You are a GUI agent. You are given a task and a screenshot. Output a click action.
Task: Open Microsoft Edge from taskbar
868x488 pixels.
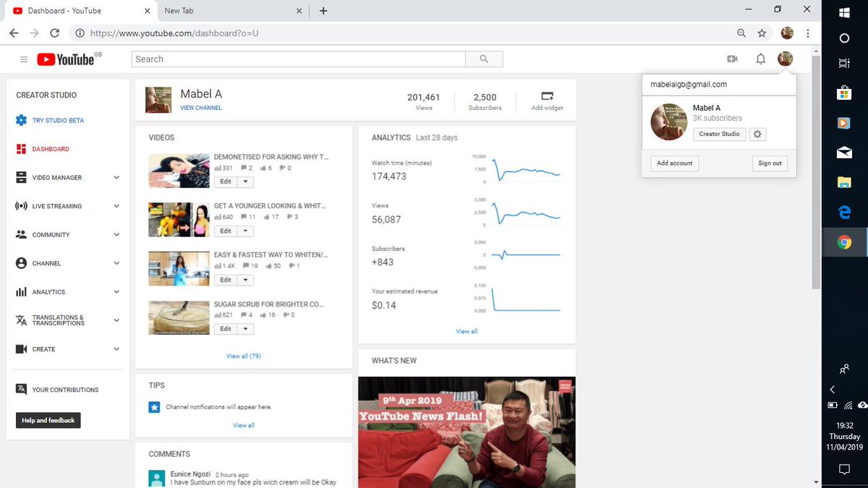click(844, 213)
